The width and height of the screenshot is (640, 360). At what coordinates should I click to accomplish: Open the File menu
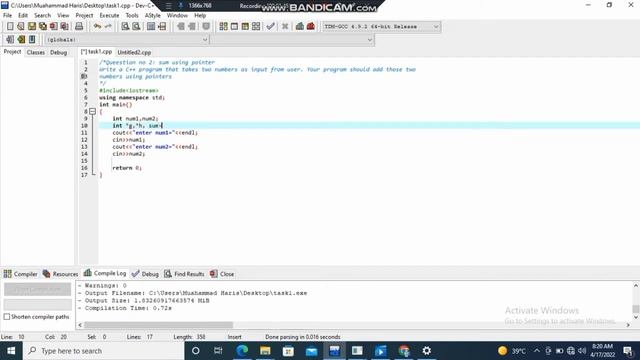(7, 16)
